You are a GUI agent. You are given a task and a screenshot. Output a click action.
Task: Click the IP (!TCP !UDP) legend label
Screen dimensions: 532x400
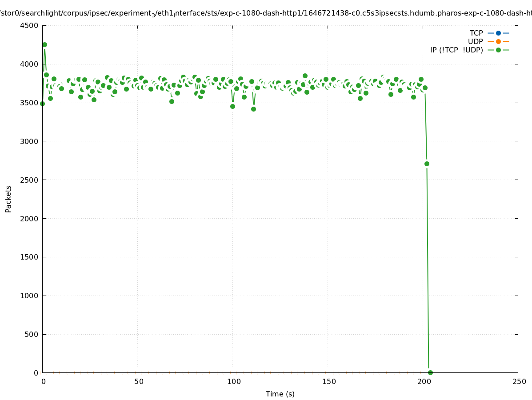click(456, 50)
